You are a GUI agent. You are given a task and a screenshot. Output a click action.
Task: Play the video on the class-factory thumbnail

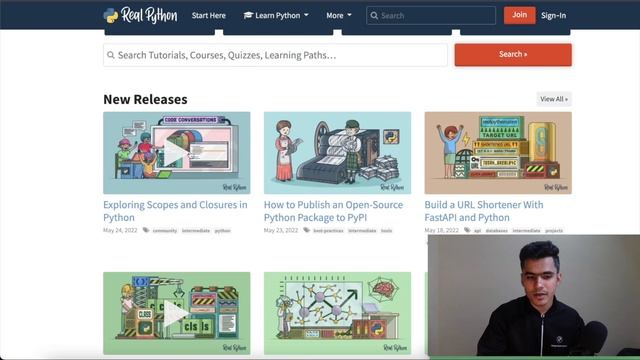tap(176, 314)
